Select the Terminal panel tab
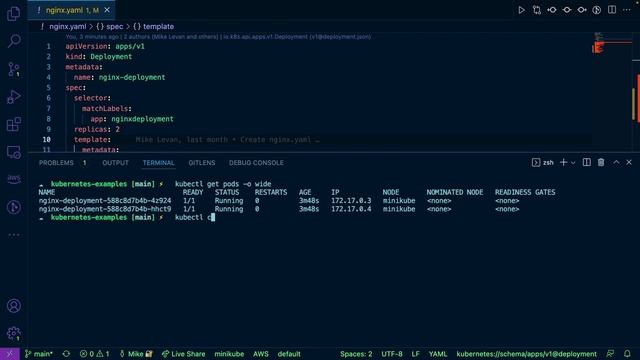 click(x=158, y=163)
